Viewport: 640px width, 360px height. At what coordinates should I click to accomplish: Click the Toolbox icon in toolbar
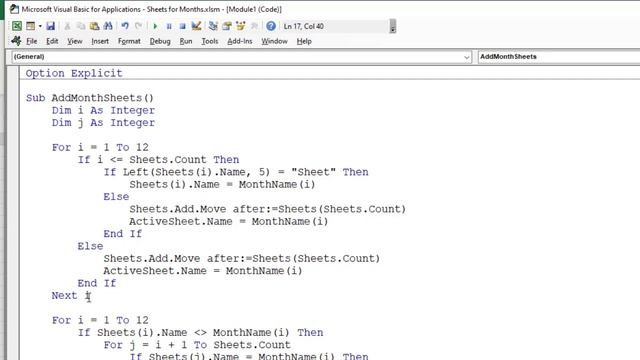coord(254,26)
